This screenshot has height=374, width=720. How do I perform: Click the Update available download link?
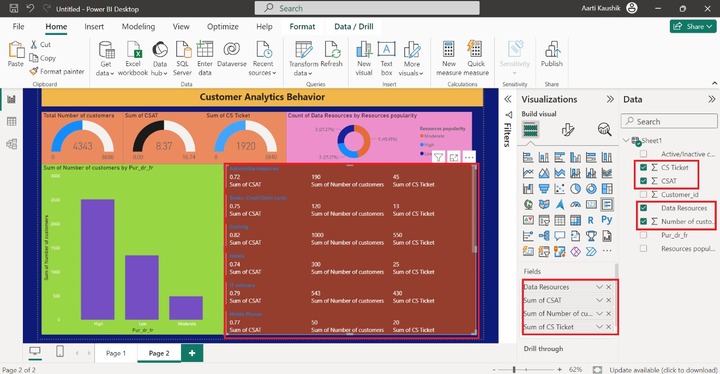click(x=663, y=369)
